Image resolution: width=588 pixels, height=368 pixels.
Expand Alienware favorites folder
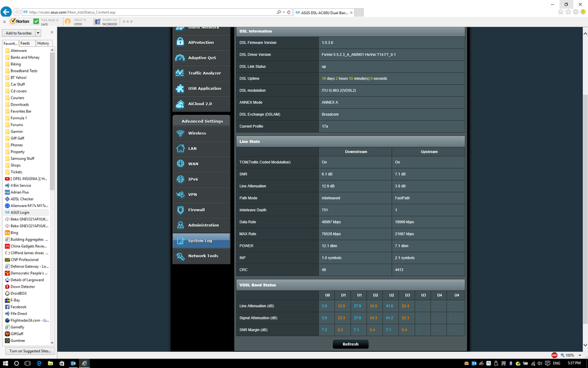pos(18,50)
